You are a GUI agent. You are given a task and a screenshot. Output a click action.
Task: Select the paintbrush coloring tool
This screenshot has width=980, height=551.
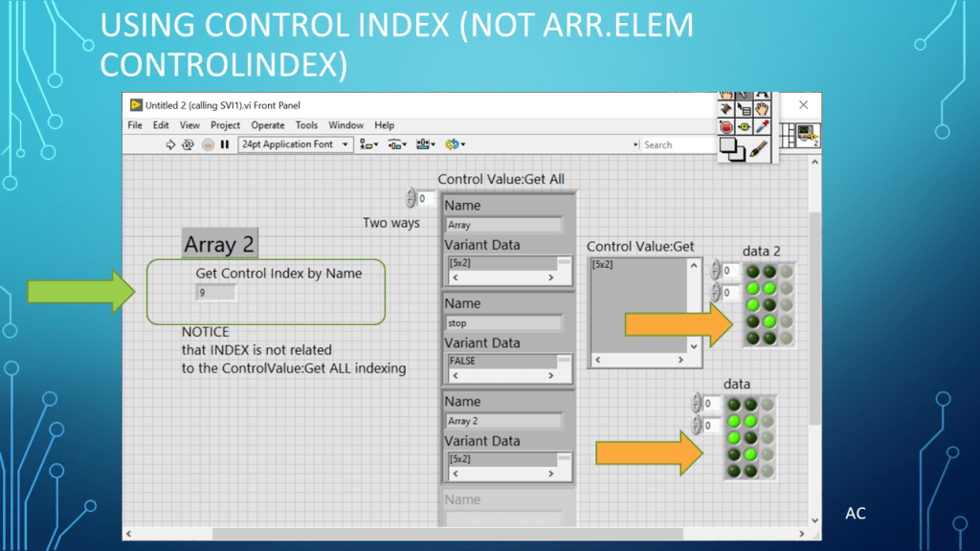pyautogui.click(x=760, y=148)
